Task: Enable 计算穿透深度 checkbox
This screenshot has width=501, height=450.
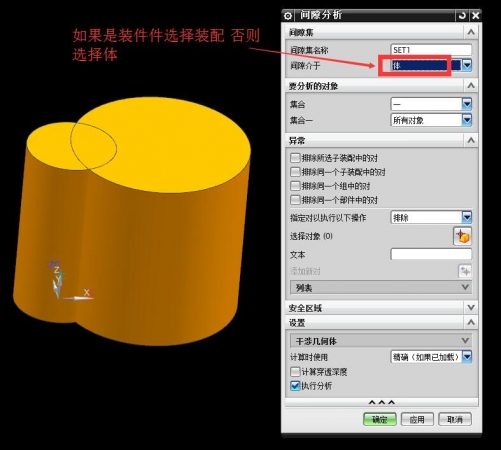Action: click(x=295, y=371)
